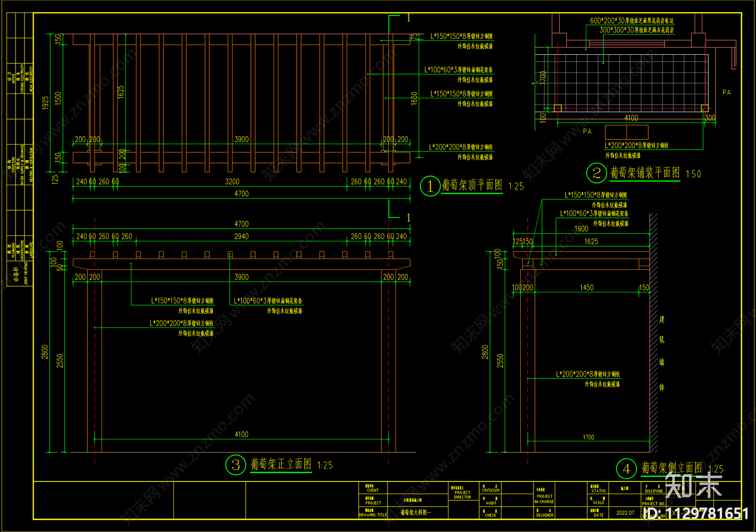Click the 葡萄架大样图一 drawing name
The height and width of the screenshot is (532, 756).
coord(416,512)
